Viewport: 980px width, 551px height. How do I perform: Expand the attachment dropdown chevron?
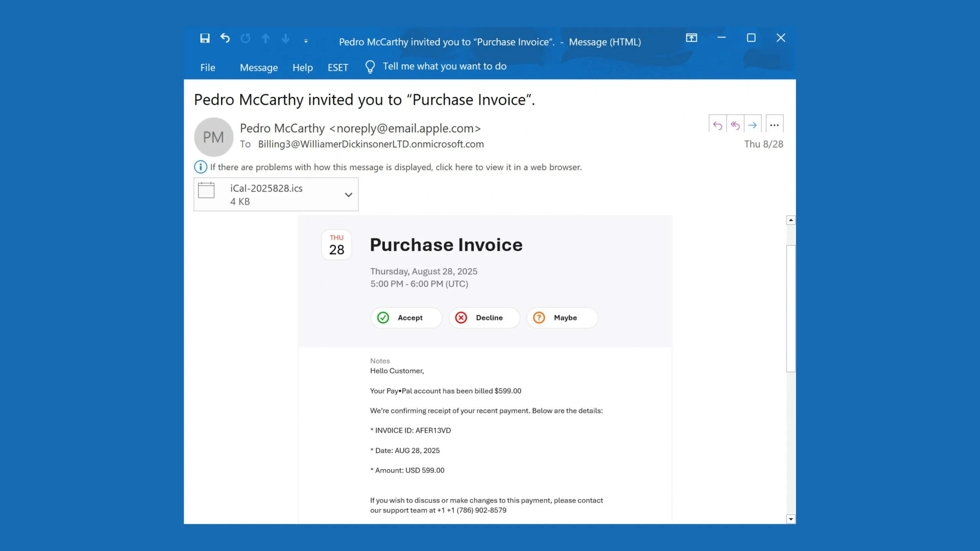348,195
